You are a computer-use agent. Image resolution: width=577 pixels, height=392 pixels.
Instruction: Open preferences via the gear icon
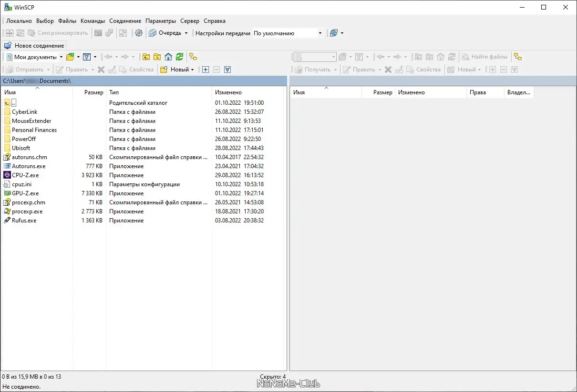pos(139,33)
